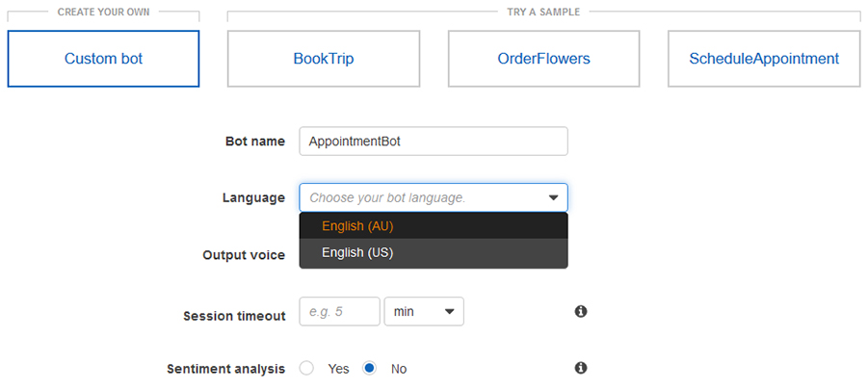868x389 pixels.
Task: Focus the Session timeout number field
Action: pos(339,312)
